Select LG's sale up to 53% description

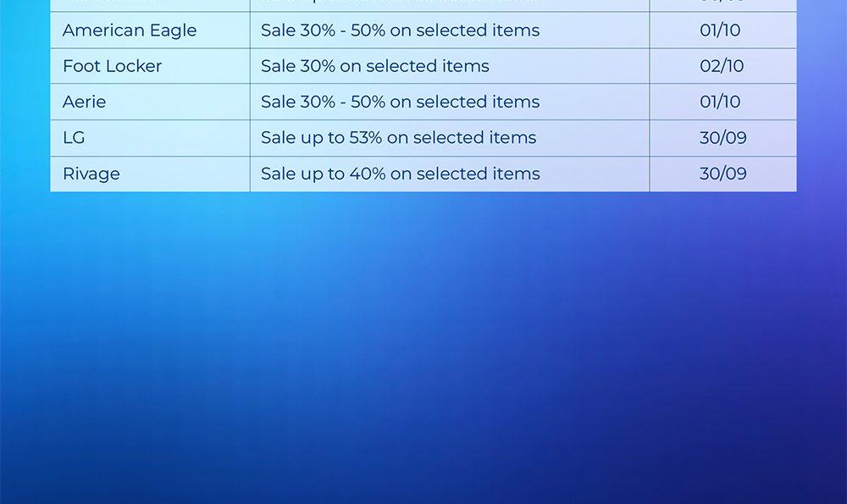point(398,137)
